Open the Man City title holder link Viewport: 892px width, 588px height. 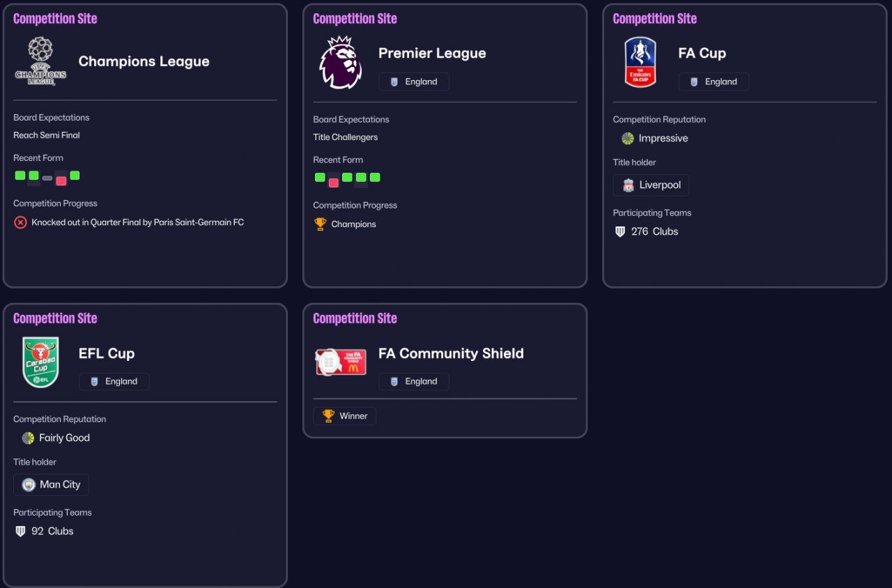click(51, 485)
